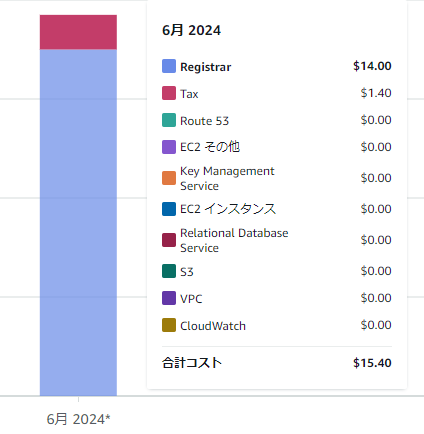Select the pink Tax bar segment
The image size is (424, 434).
pyautogui.click(x=78, y=32)
